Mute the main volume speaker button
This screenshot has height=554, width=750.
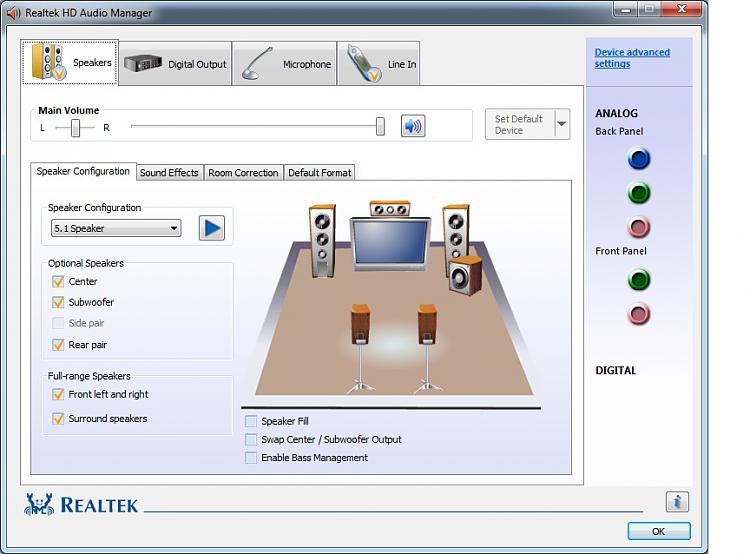[x=413, y=126]
